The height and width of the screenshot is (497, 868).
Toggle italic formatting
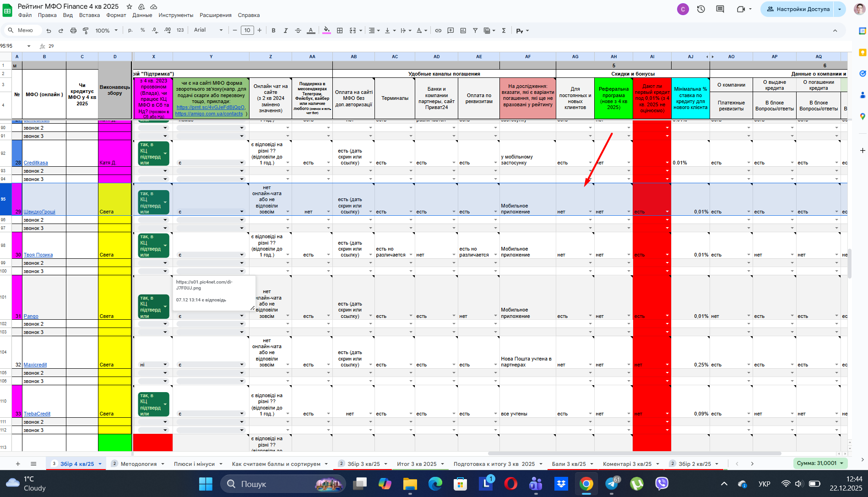[x=286, y=31]
